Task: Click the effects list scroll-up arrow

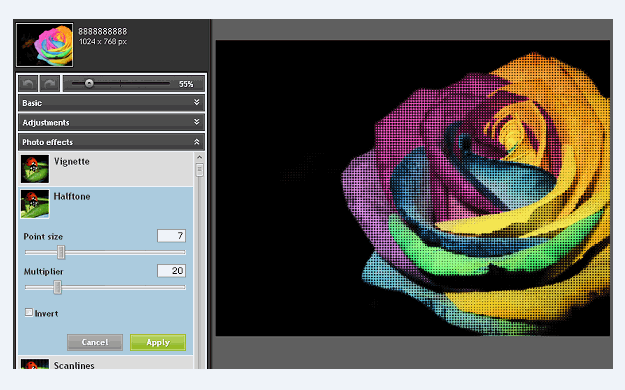Action: [x=200, y=158]
